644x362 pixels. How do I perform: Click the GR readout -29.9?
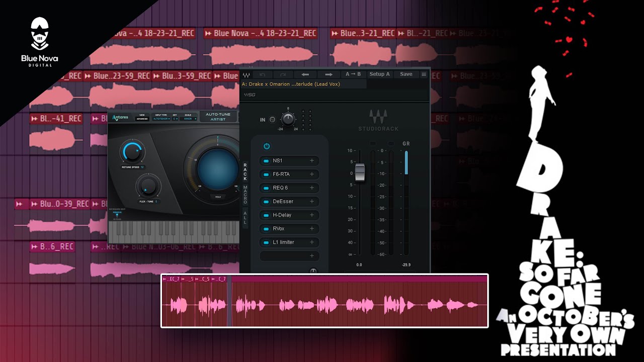click(x=406, y=264)
